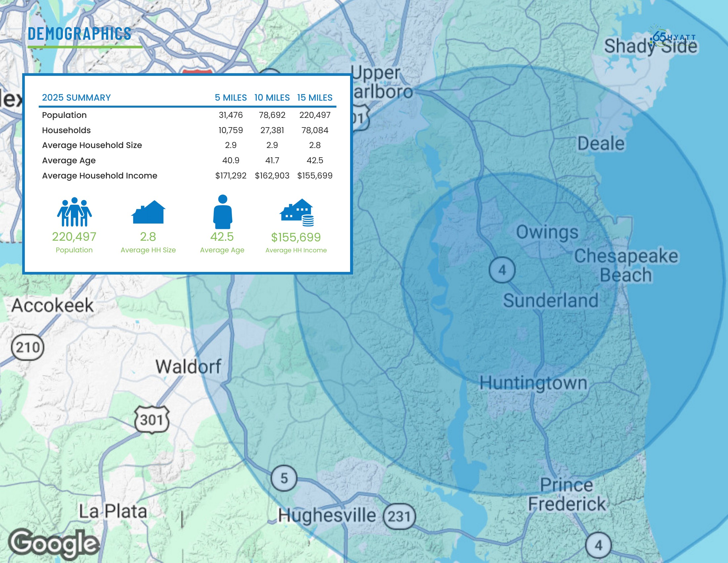Click the 40.9 average age value

click(x=231, y=160)
